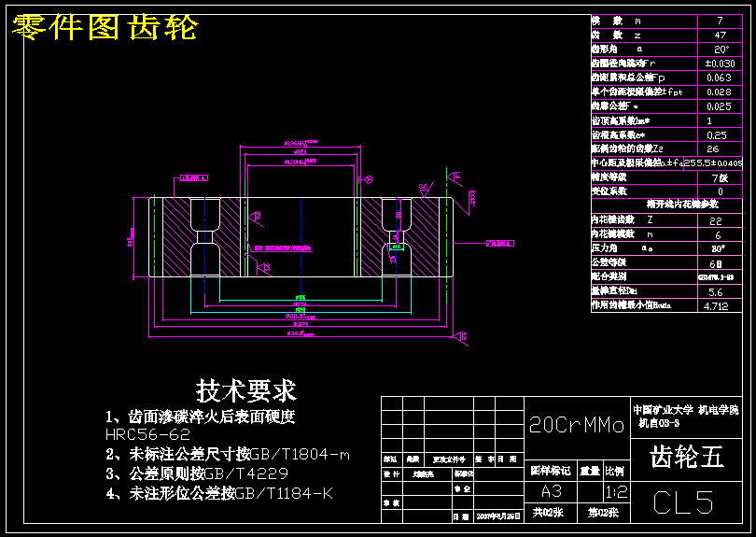Click the 内花键模数 value 6 cell

coord(720,235)
